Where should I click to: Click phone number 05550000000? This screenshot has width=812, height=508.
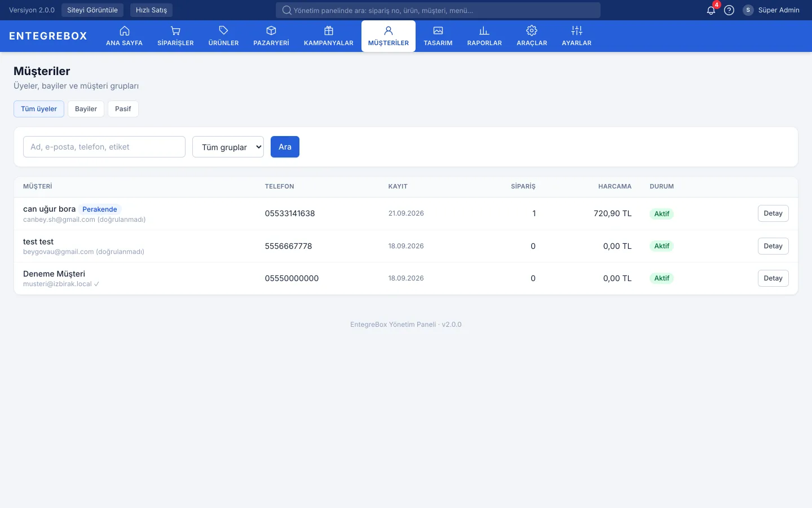coord(292,278)
